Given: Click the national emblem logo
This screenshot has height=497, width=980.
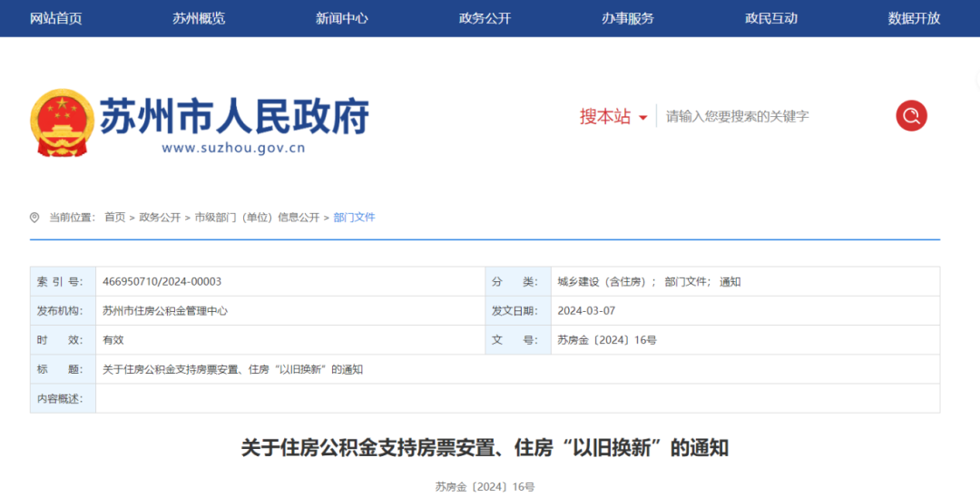Looking at the screenshot, I should [x=62, y=122].
